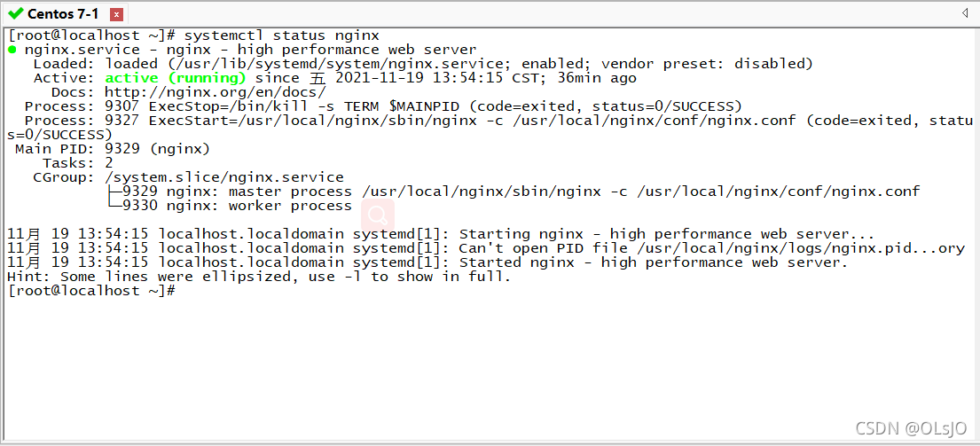This screenshot has height=446, width=980.
Task: Click the green active (running) status text
Action: click(175, 78)
